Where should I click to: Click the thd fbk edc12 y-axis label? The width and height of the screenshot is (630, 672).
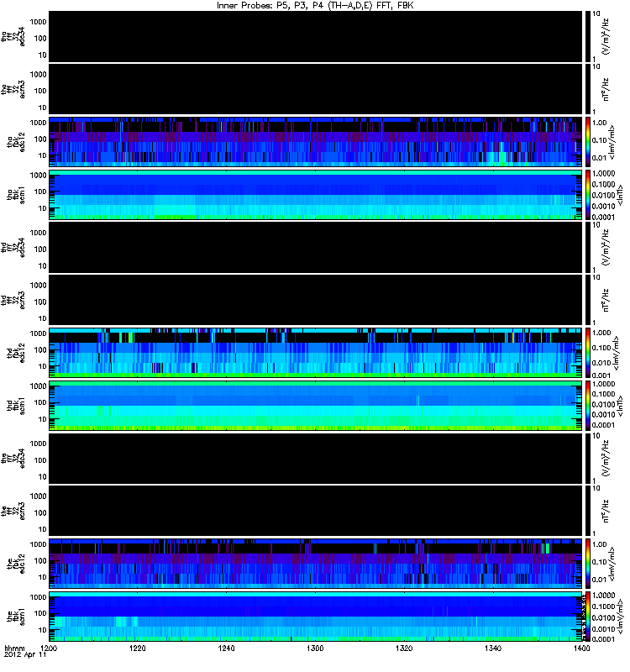point(16,353)
